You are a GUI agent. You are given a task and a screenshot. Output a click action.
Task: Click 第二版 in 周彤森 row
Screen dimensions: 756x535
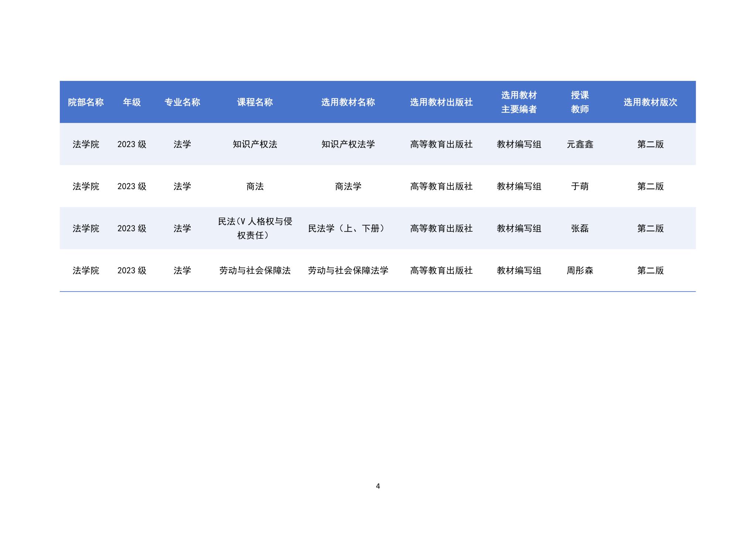[x=650, y=271]
